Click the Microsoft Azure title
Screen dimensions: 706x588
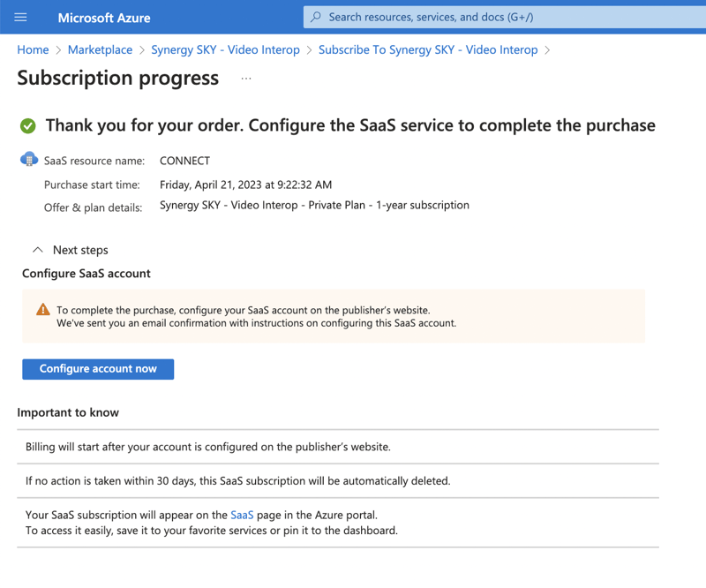(104, 18)
